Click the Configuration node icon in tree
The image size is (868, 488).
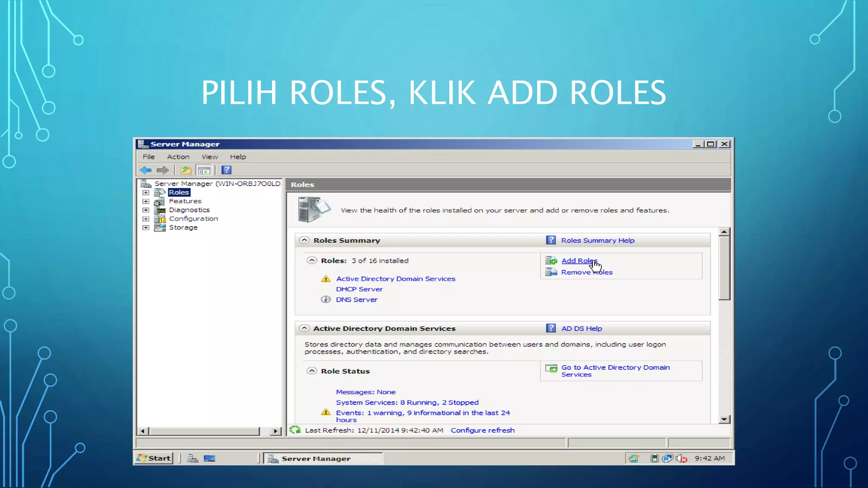160,219
